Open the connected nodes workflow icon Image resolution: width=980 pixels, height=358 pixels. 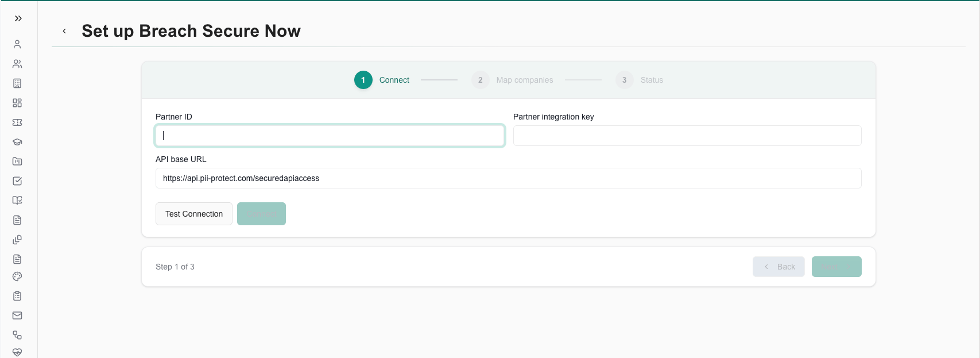(x=17, y=335)
